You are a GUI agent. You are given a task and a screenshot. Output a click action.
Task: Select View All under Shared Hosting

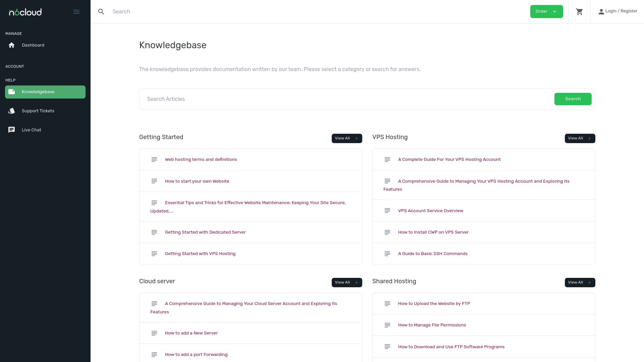[x=580, y=283]
